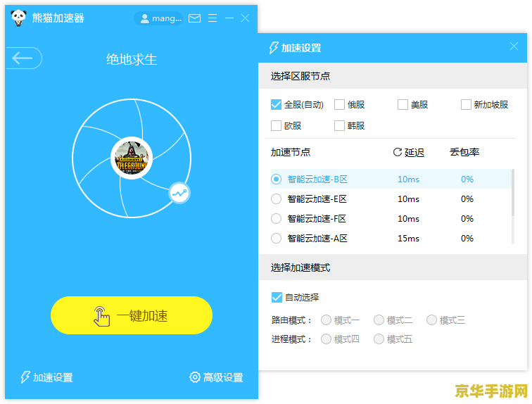
Task: Click the 进程模式 label
Action: [x=291, y=339]
